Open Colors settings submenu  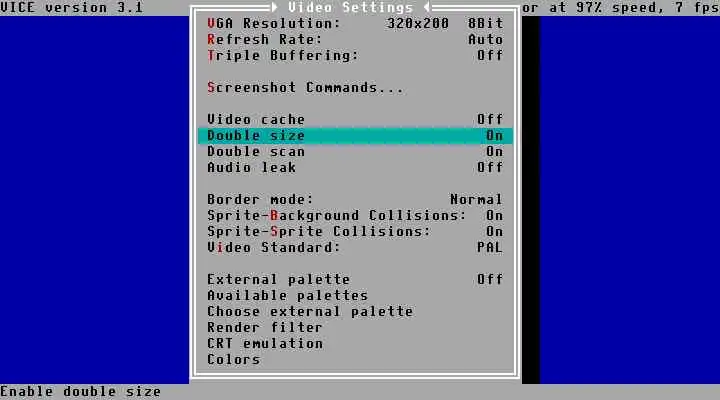355,360
